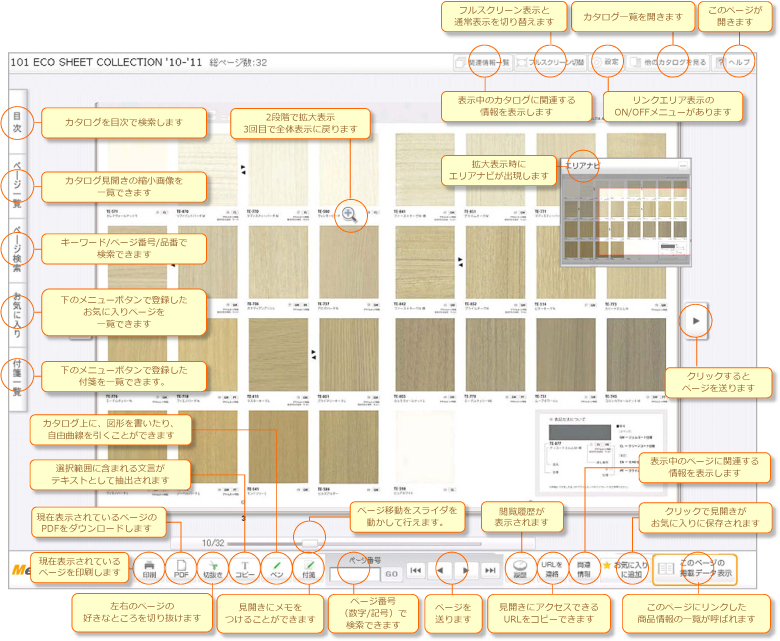This screenshot has width=780, height=641.
Task: Click the notation legend box on right page
Action: [x=600, y=452]
